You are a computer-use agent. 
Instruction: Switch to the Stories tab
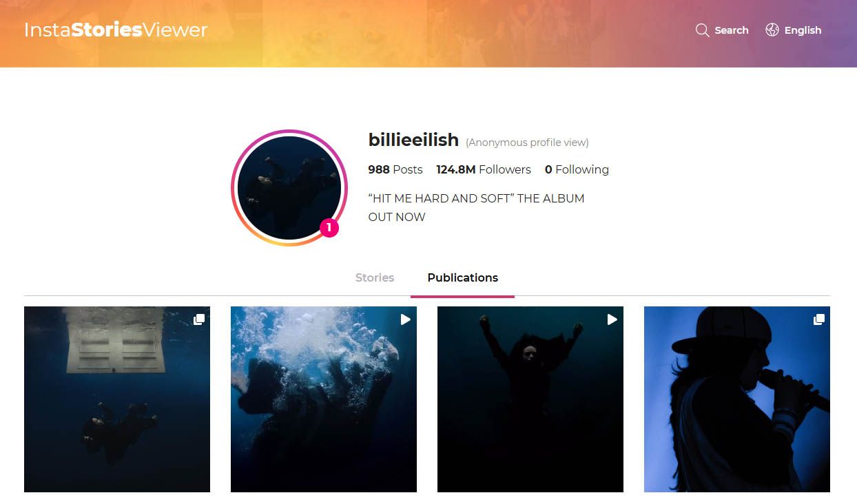pos(375,277)
